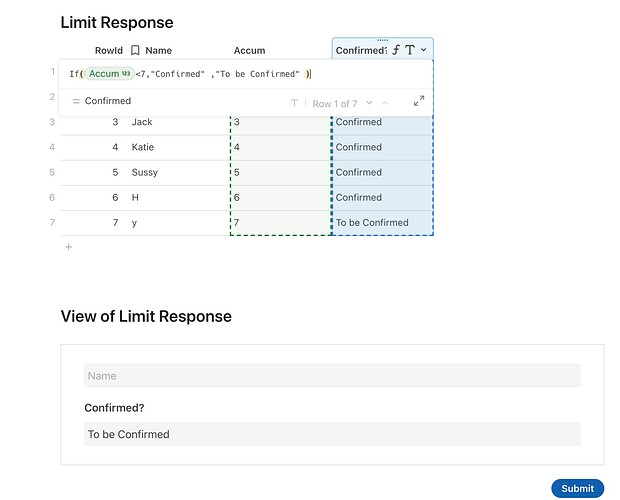Click the RowId column header

(108, 50)
